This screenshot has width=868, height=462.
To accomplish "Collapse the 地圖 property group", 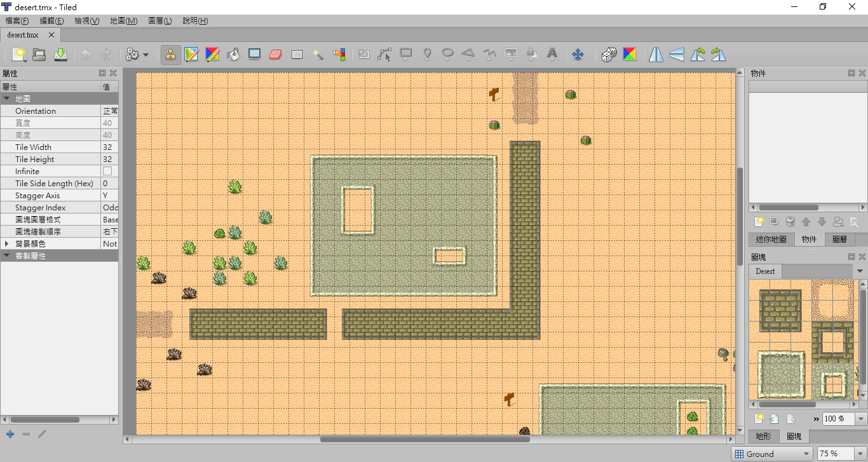I will [x=7, y=99].
